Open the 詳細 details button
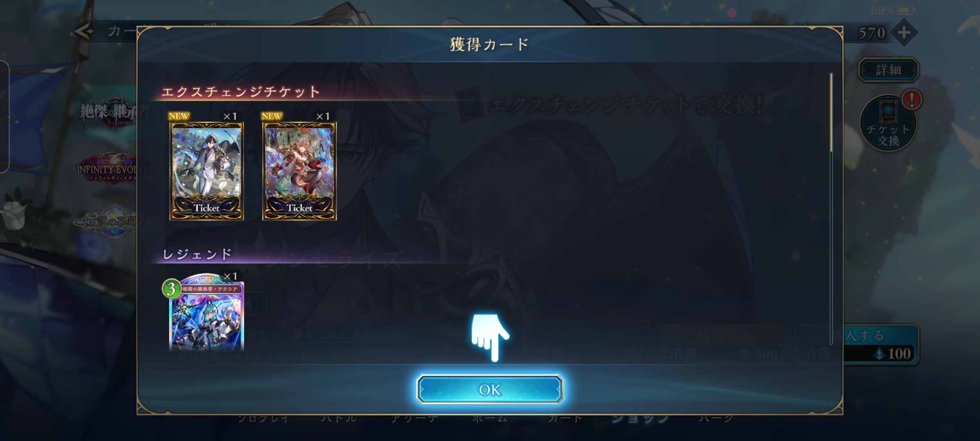The width and height of the screenshot is (980, 441). (x=889, y=70)
